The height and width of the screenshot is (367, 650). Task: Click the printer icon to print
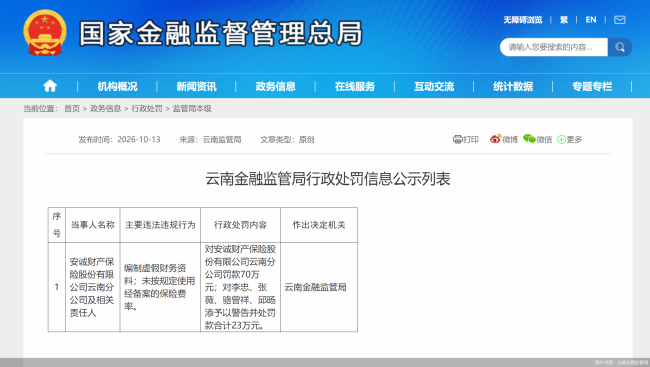coord(457,139)
